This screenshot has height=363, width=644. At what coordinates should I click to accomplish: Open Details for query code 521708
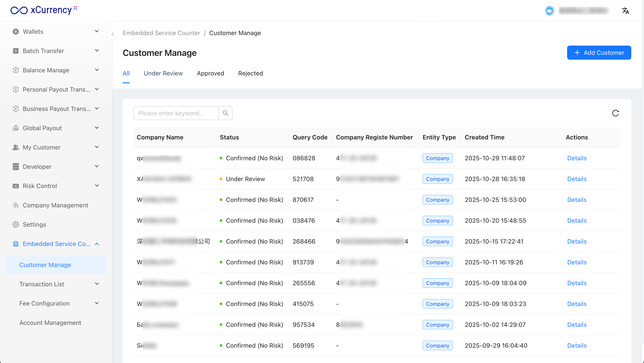point(577,179)
